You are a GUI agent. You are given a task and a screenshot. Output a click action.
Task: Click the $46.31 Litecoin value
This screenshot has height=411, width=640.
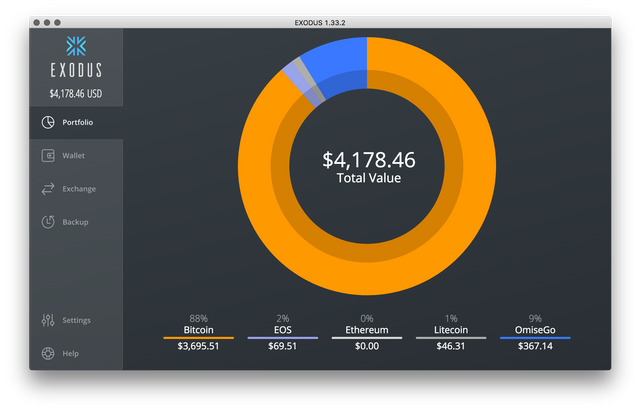451,346
